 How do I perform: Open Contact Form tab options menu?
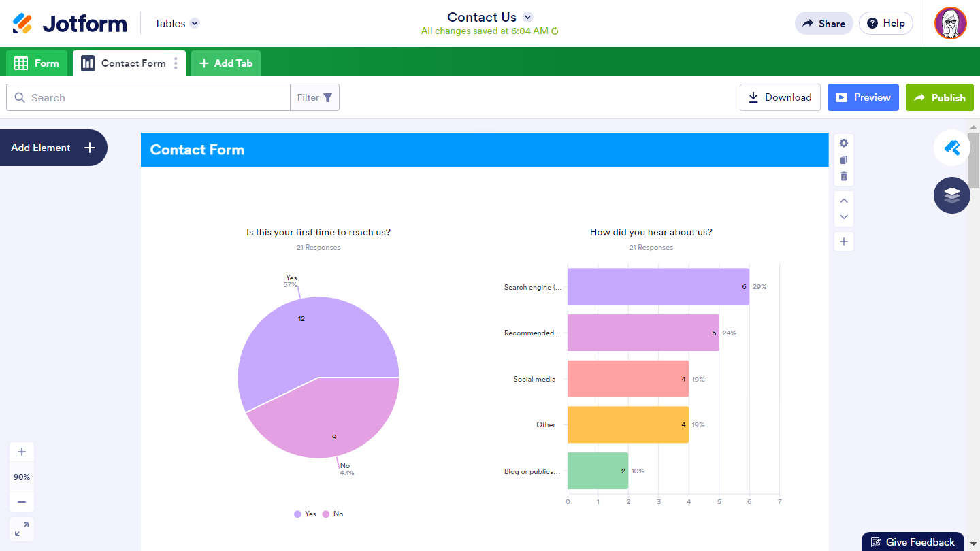point(176,63)
